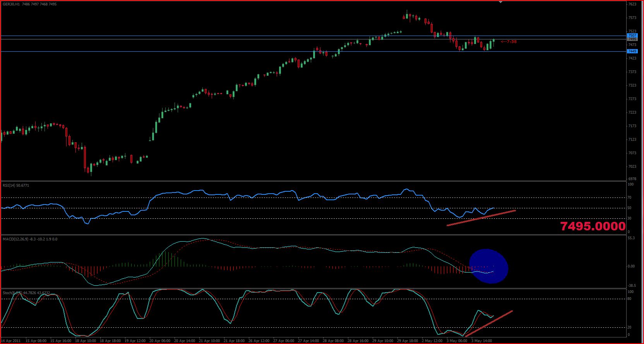Image resolution: width=644 pixels, height=344 pixels.
Task: Click the 7073 price axis value
Action: tap(632, 153)
